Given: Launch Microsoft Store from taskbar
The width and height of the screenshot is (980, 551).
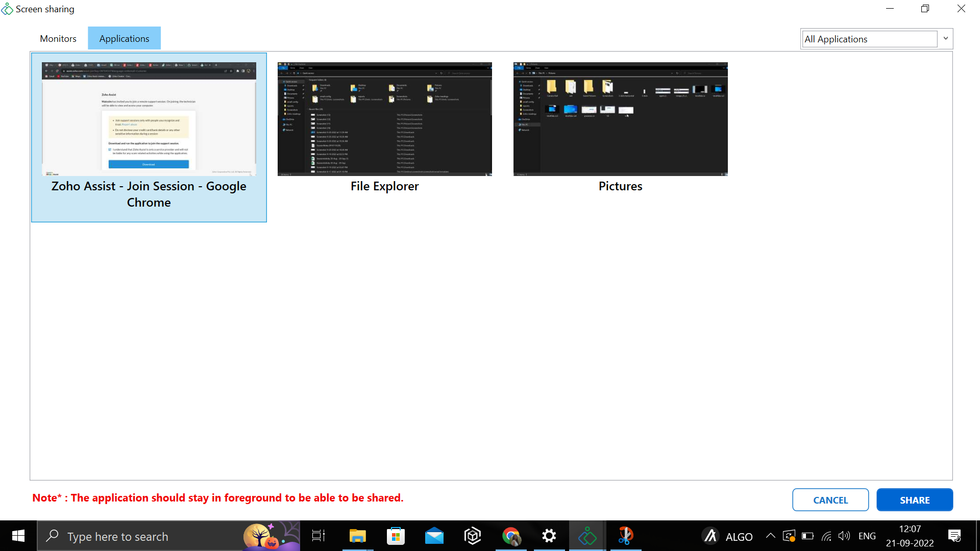Looking at the screenshot, I should pyautogui.click(x=396, y=536).
